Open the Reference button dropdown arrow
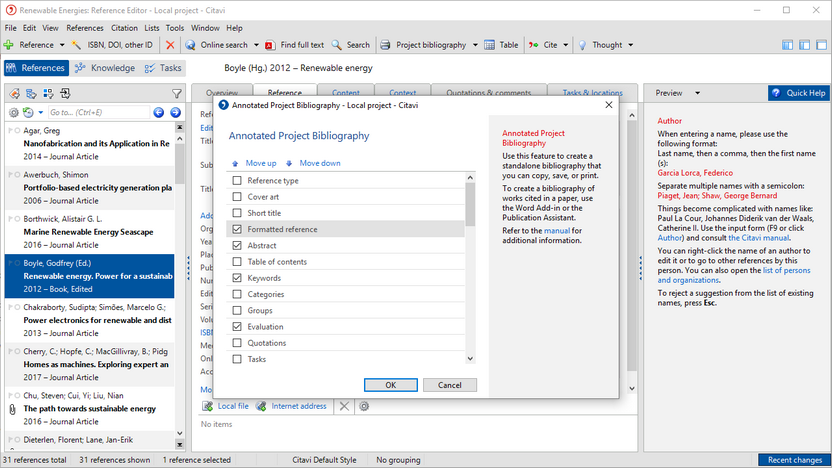 (x=62, y=45)
